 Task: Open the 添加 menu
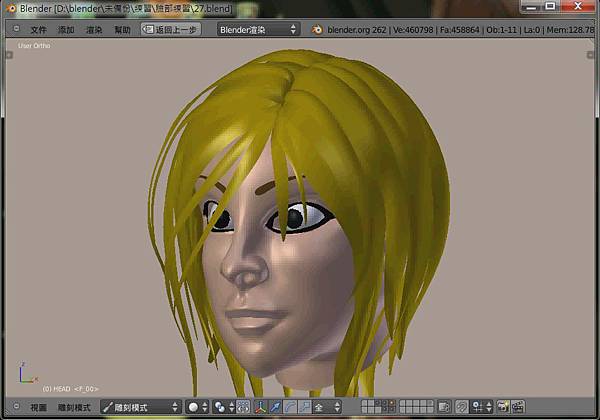click(66, 29)
